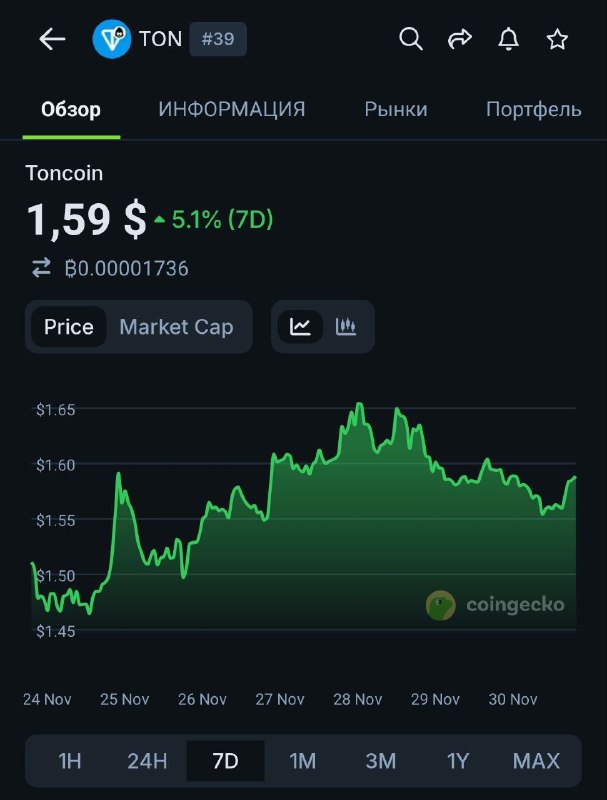Switch to the ИНФОРМАЦИЯ tab
Image resolution: width=607 pixels, height=800 pixels.
click(x=232, y=109)
